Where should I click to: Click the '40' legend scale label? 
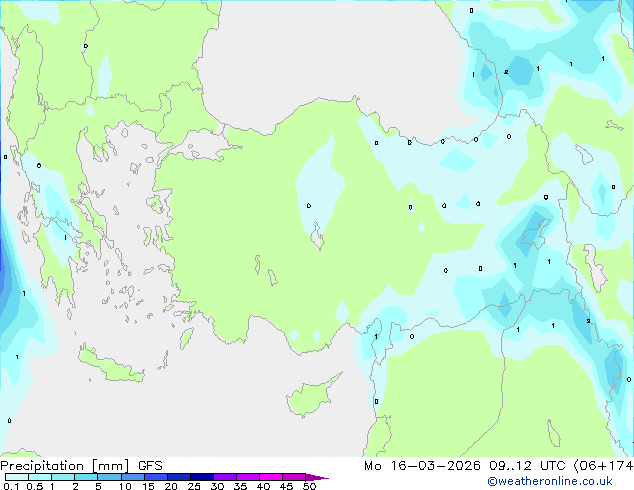tap(263, 486)
